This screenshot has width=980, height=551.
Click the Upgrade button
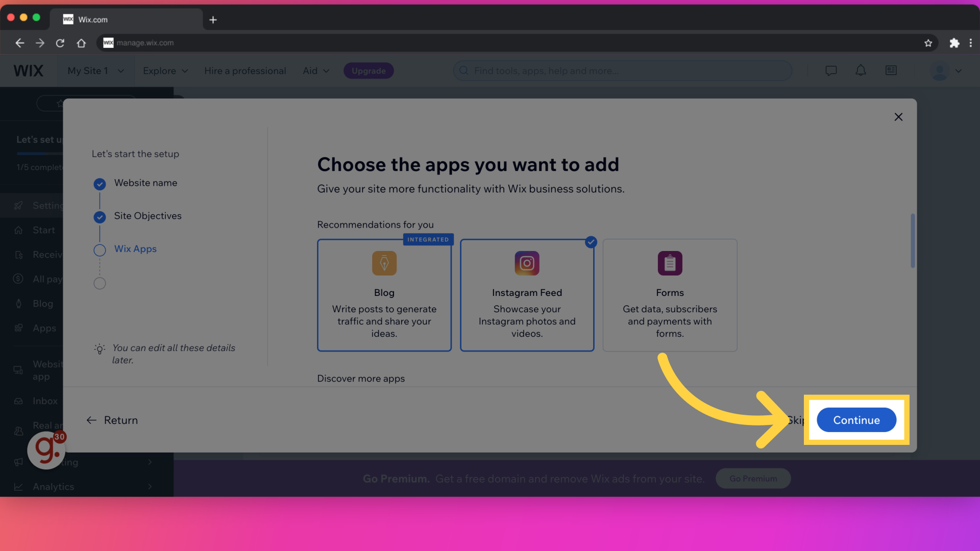[369, 71]
